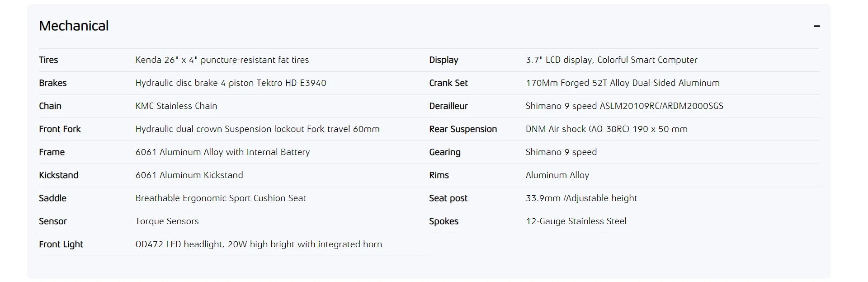
Task: Select the Kickstand label
Action: coord(59,175)
